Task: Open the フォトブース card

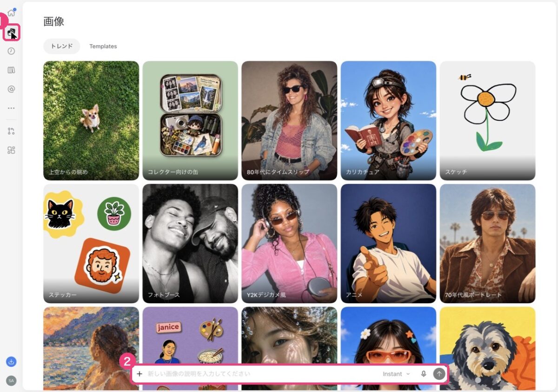Action: 190,244
